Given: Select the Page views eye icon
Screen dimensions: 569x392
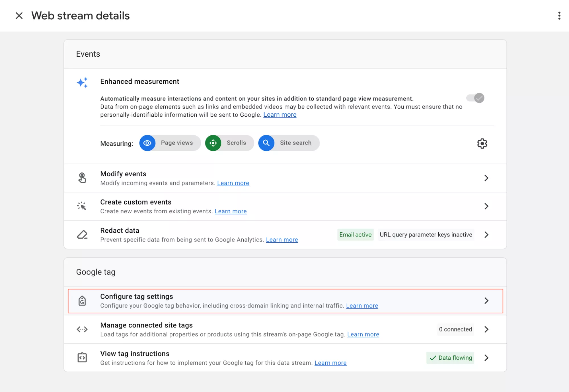Looking at the screenshot, I should [x=147, y=143].
